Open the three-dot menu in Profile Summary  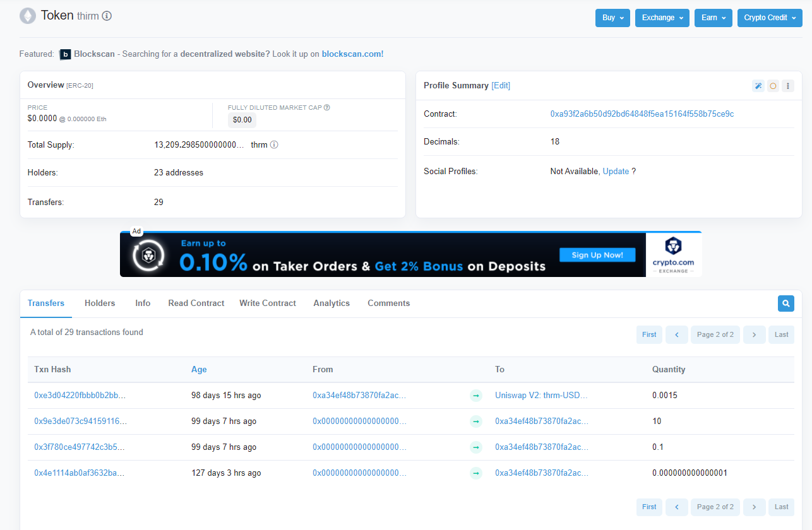tap(787, 86)
